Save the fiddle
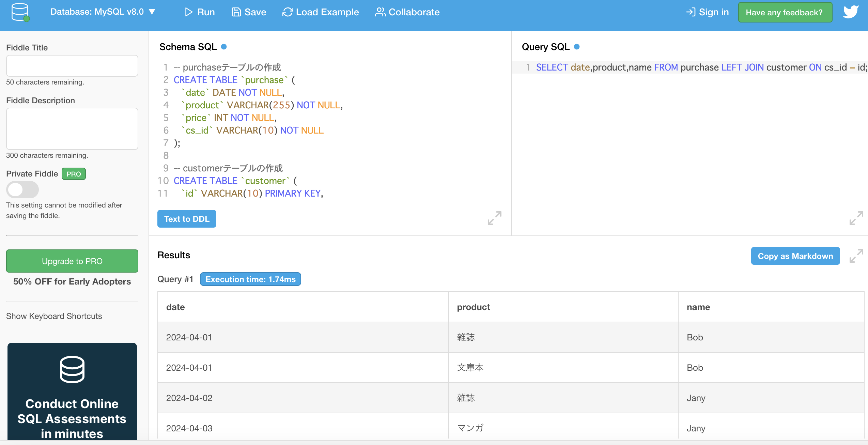 (249, 12)
